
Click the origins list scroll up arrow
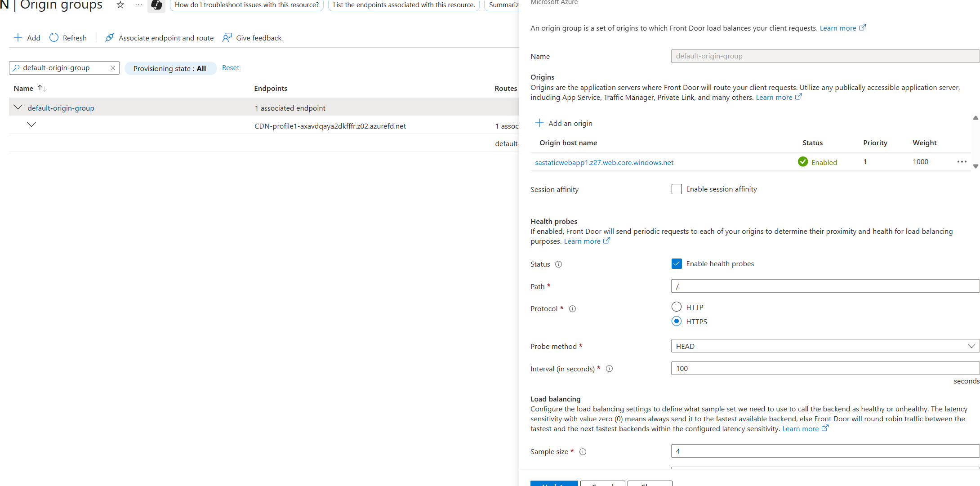pos(976,118)
